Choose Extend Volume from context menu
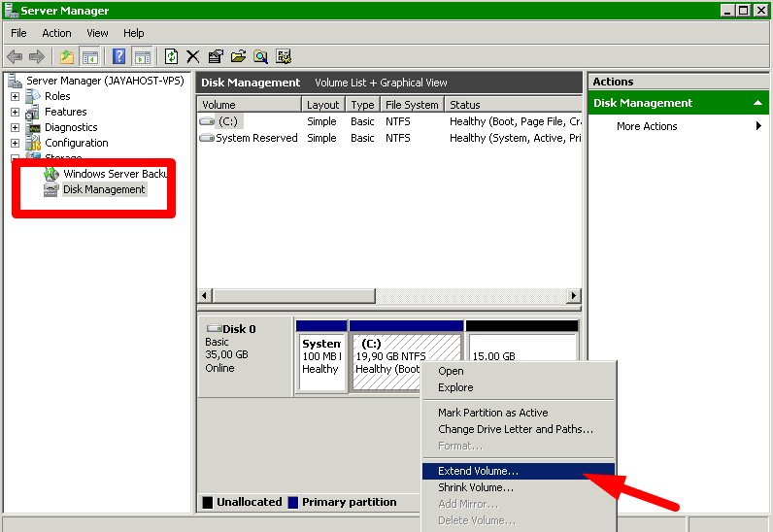This screenshot has height=532, width=773. [x=519, y=471]
